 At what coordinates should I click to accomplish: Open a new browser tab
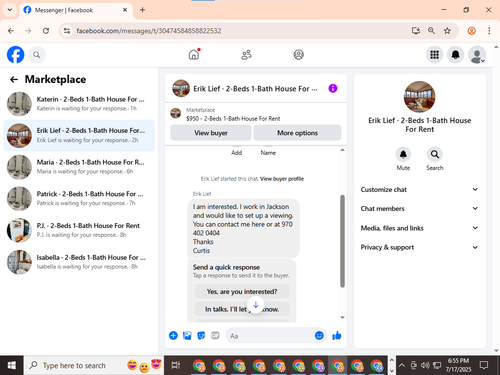142,10
